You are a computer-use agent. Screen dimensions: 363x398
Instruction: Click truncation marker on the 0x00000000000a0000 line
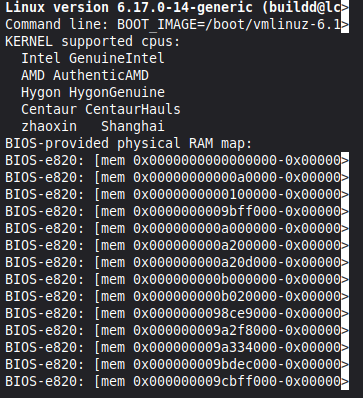[345, 178]
